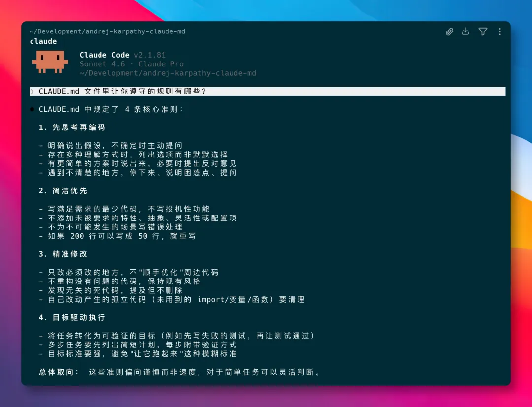Click the line mentioning import/变量/函数
The image size is (532, 407).
click(x=172, y=300)
